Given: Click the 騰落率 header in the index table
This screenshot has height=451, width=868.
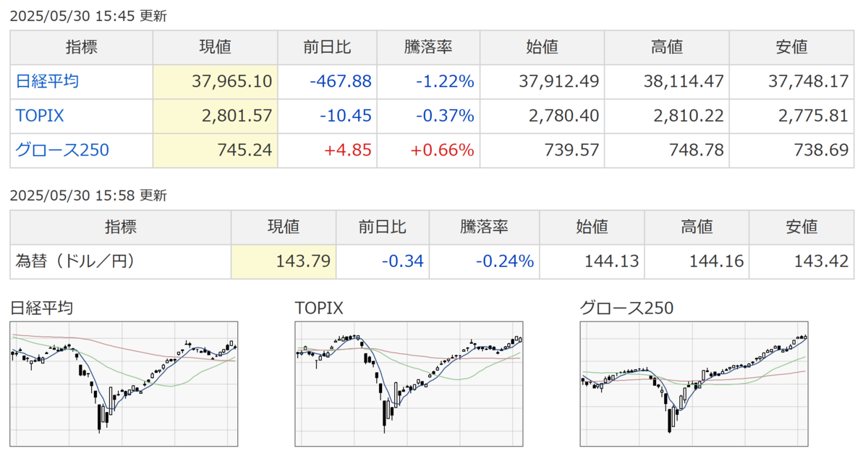Looking at the screenshot, I should (427, 47).
